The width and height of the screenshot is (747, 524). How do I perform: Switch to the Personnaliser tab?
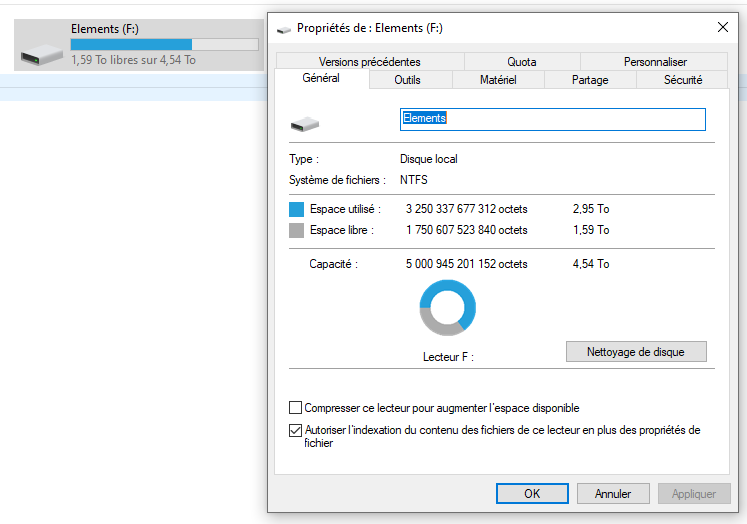(x=655, y=62)
